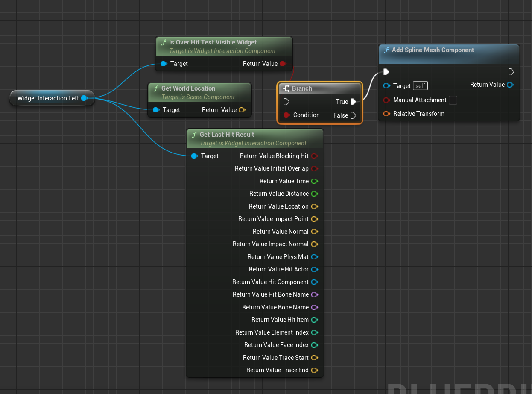Click the self Target field

pos(420,86)
